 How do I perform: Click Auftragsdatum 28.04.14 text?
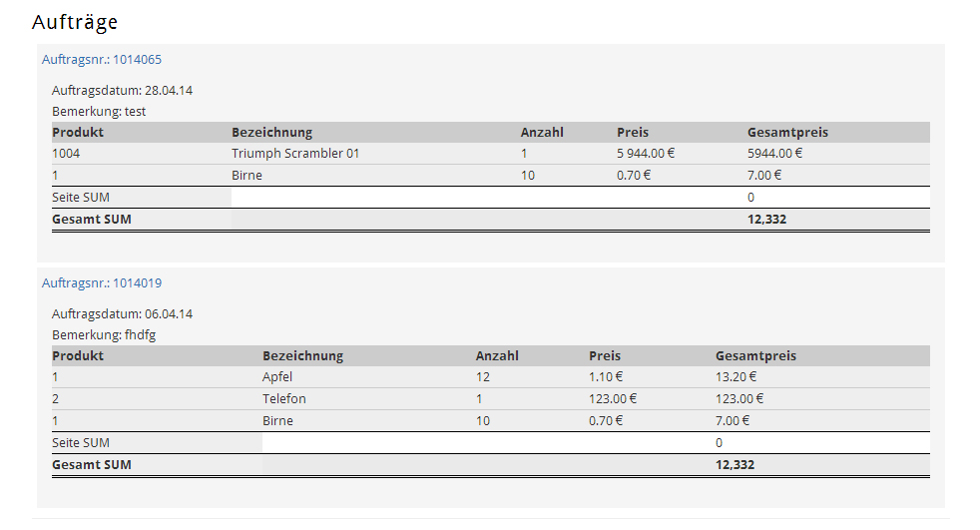pyautogui.click(x=122, y=91)
